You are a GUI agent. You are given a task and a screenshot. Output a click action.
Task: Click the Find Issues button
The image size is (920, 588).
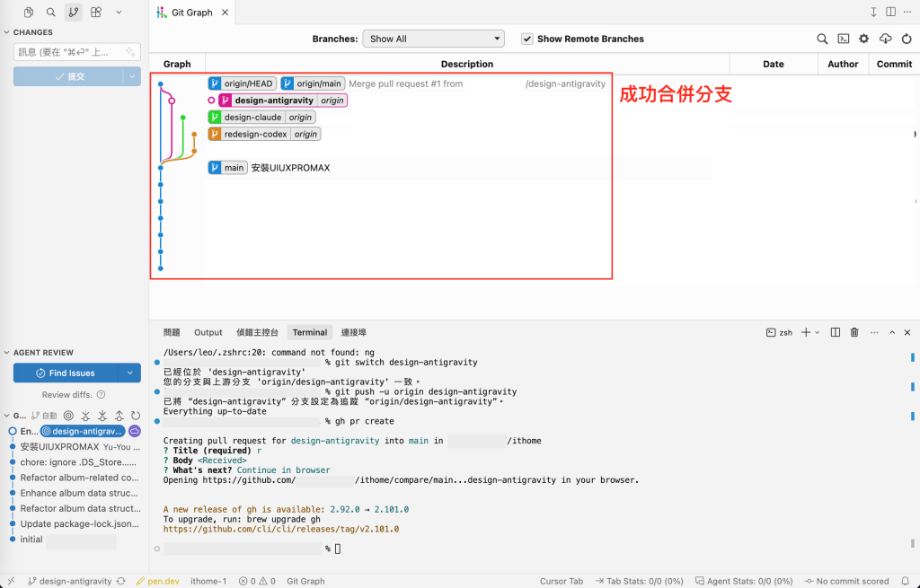pos(66,373)
